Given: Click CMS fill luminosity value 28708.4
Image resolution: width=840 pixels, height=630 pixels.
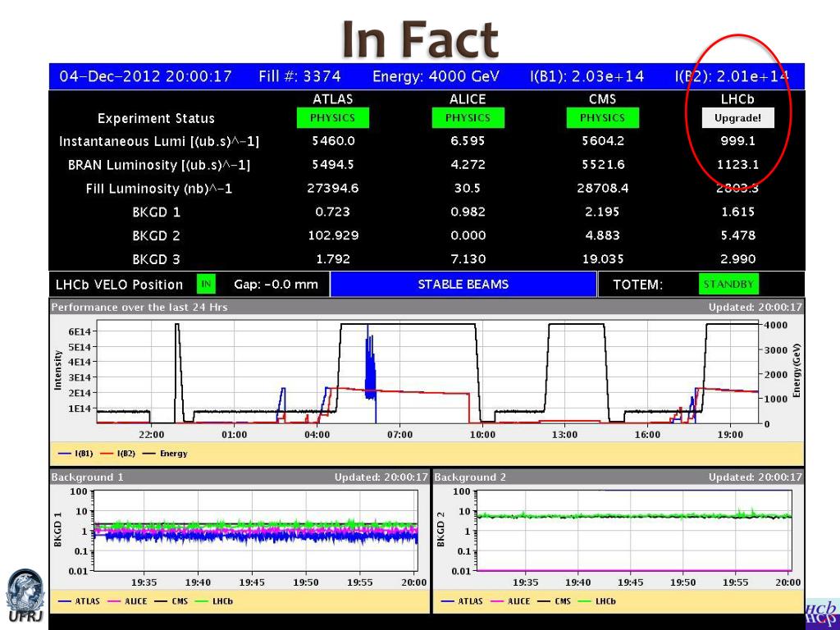Looking at the screenshot, I should tap(603, 188).
